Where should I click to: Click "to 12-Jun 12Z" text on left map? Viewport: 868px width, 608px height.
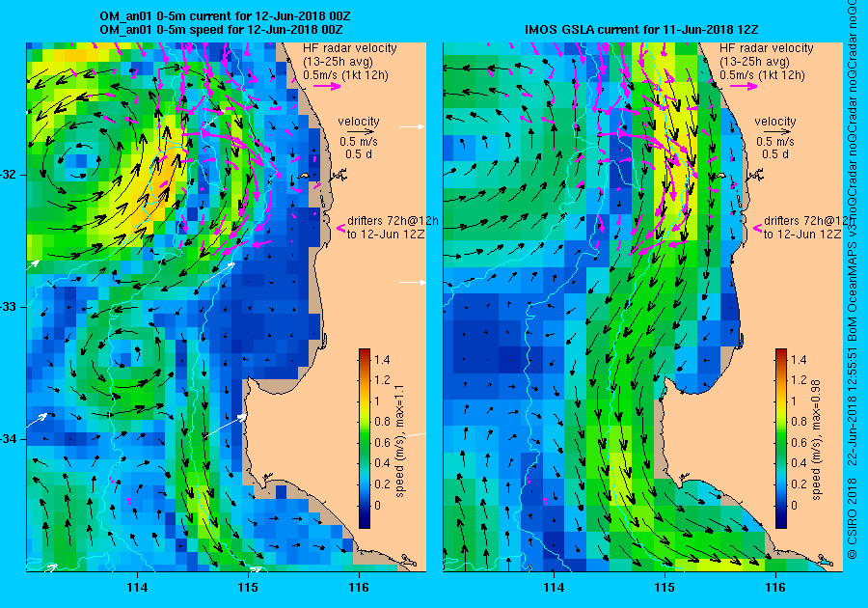coord(386,235)
